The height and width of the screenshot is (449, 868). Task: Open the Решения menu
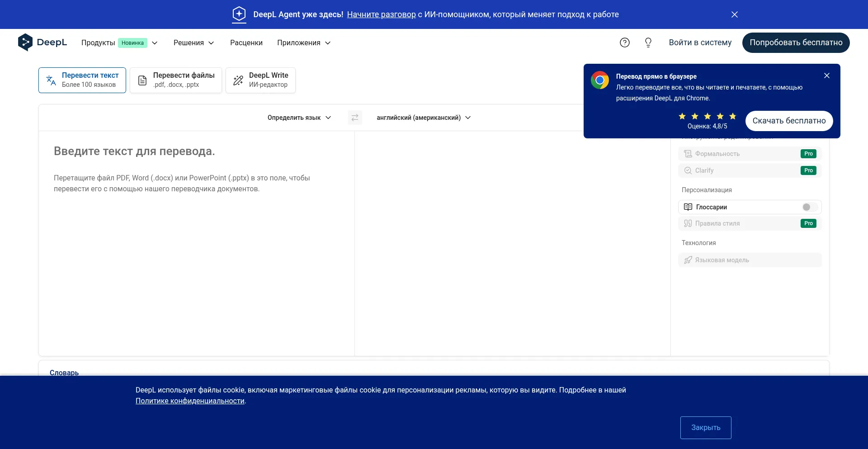coord(193,43)
